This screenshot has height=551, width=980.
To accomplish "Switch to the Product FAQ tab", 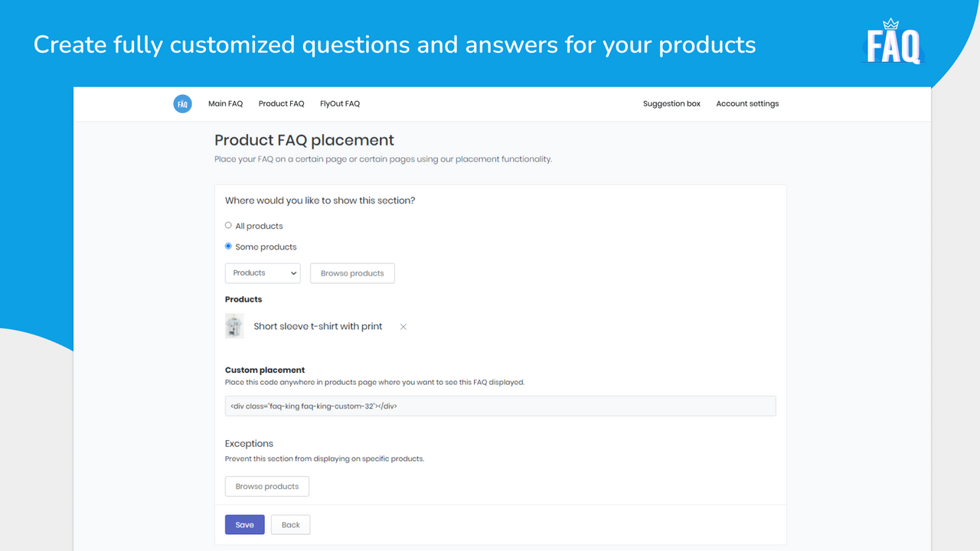I will pos(281,104).
